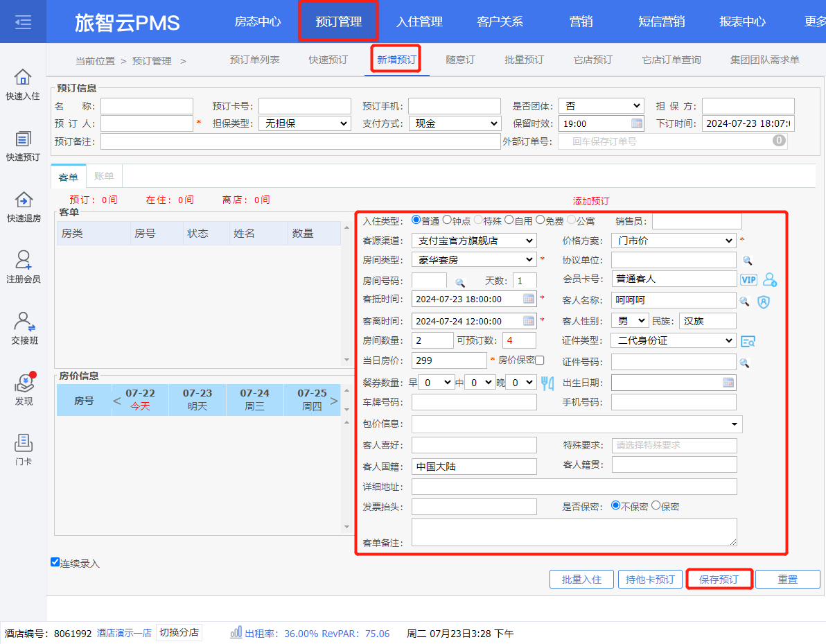Open 晚 meal voucher count dropdown
826x644 pixels.
pyautogui.click(x=521, y=383)
